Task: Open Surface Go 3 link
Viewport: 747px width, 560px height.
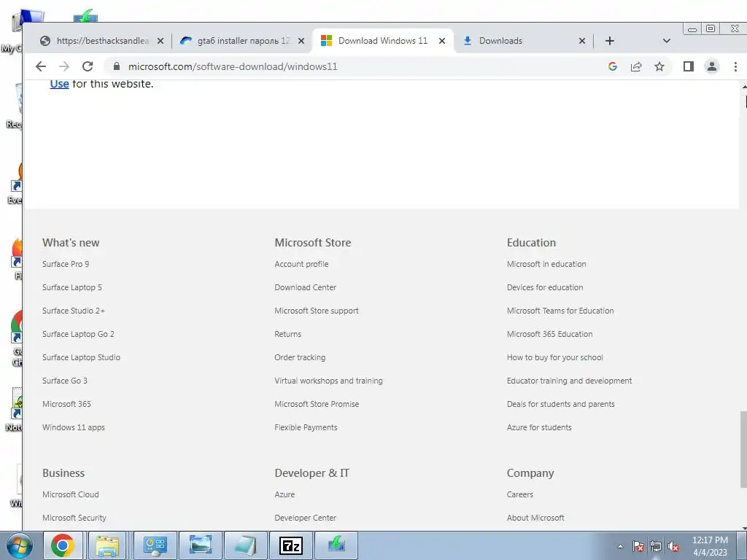Action: (x=65, y=381)
